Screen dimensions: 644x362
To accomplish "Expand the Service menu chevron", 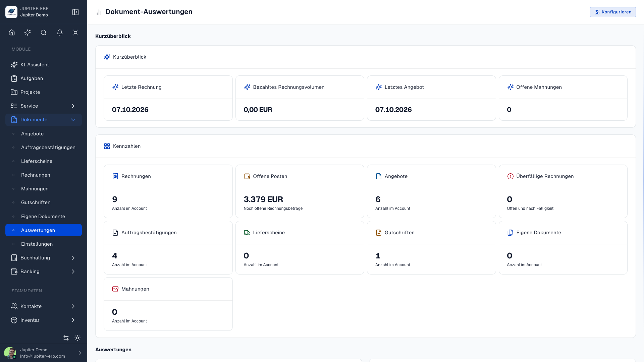I will (x=73, y=106).
